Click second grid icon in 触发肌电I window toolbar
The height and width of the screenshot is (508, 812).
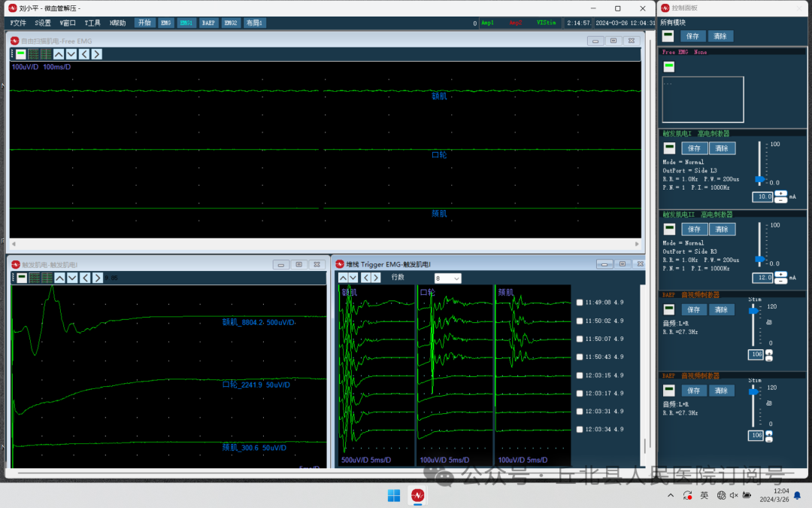(47, 278)
